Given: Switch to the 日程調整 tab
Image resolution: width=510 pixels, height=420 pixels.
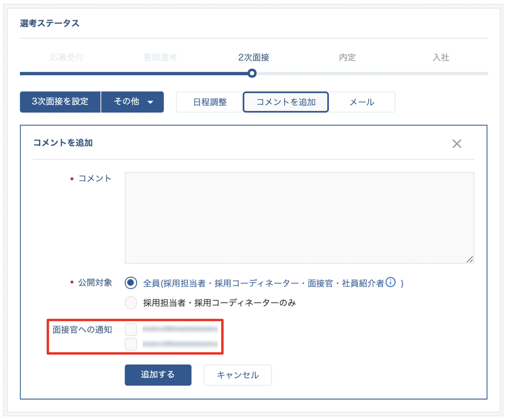Looking at the screenshot, I should point(210,102).
